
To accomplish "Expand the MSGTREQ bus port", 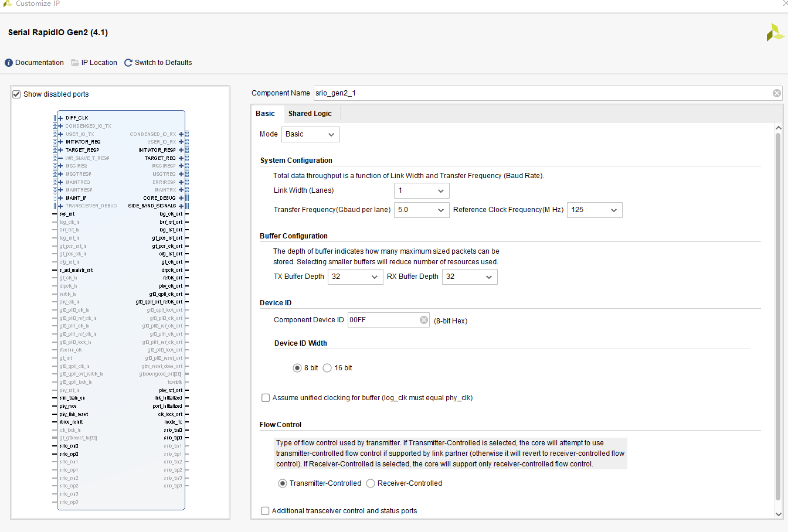I will coord(181,174).
